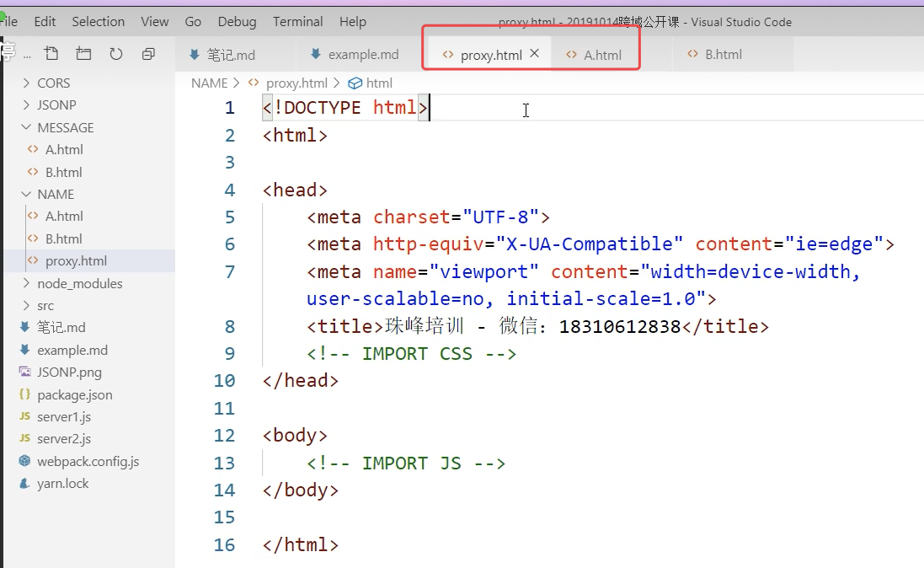924x568 pixels.
Task: Open JSONP.png in the file explorer
Action: click(89, 372)
